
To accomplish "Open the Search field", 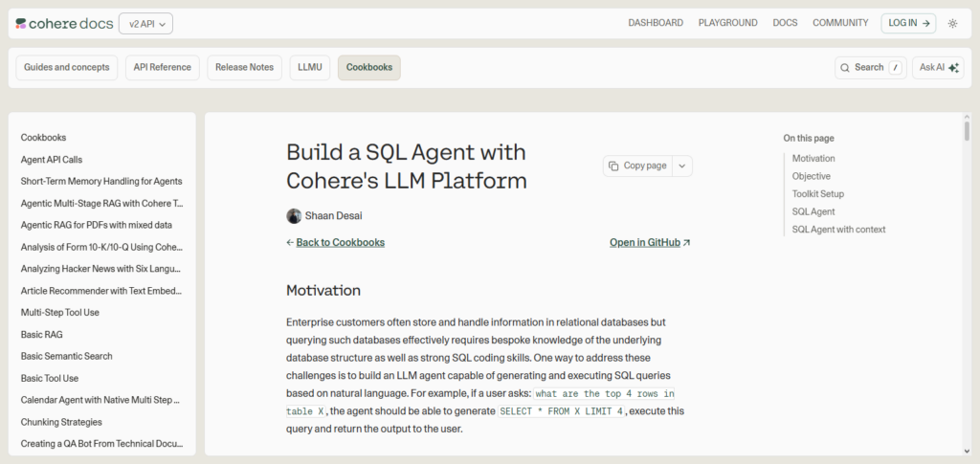I will 871,67.
